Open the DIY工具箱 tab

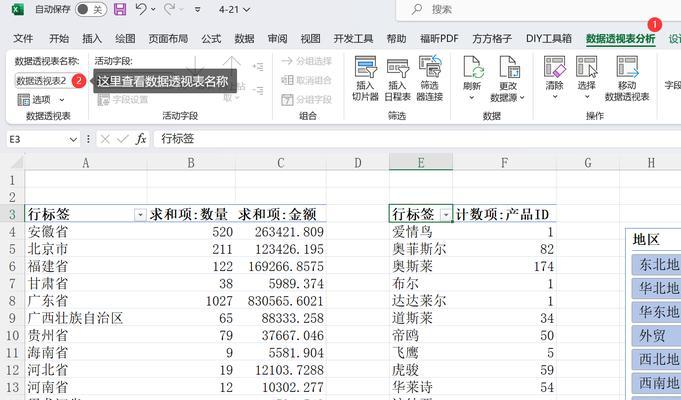click(x=549, y=39)
